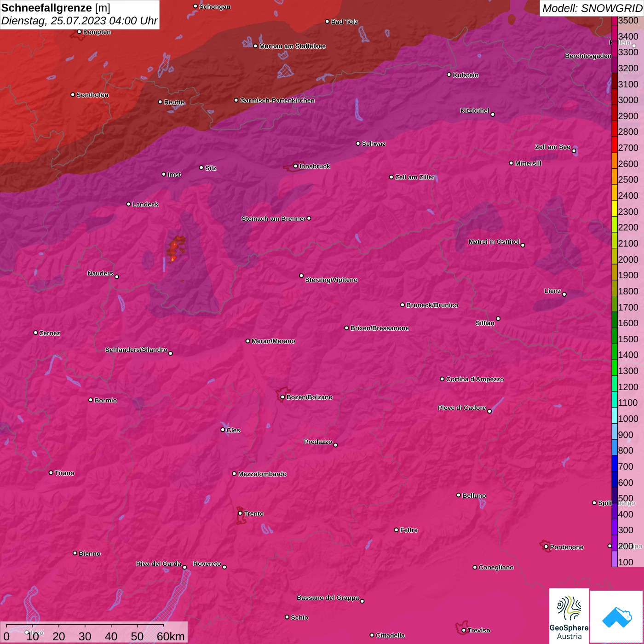Click the 100 violet legend swatch
This screenshot has height=644, width=644.
pyautogui.click(x=615, y=559)
